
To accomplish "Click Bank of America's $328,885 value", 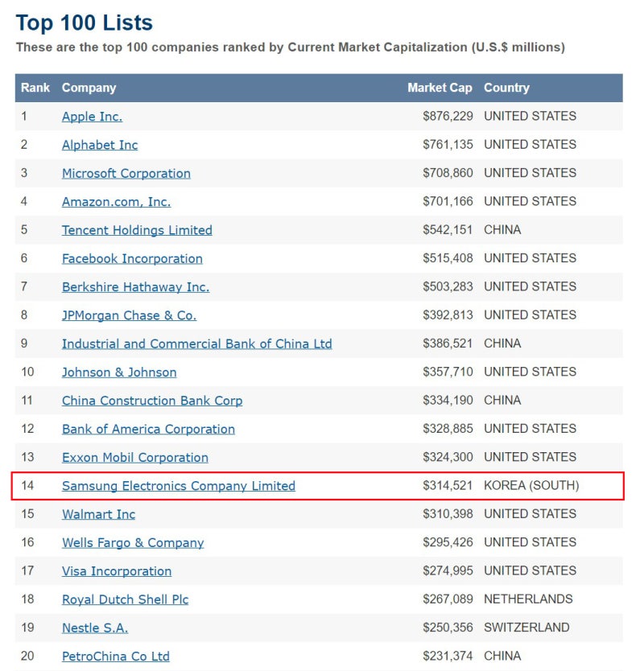I will coord(448,428).
